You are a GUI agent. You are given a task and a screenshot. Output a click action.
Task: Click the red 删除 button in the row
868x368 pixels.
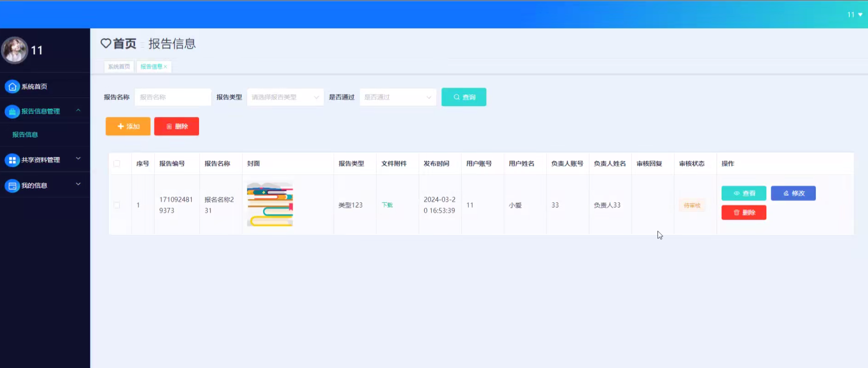coord(744,212)
